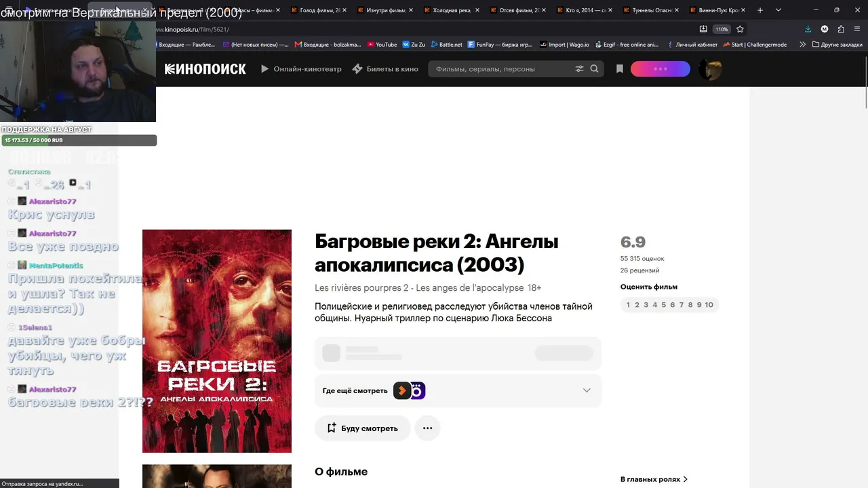
Task: Rate the film 6
Action: pyautogui.click(x=673, y=305)
